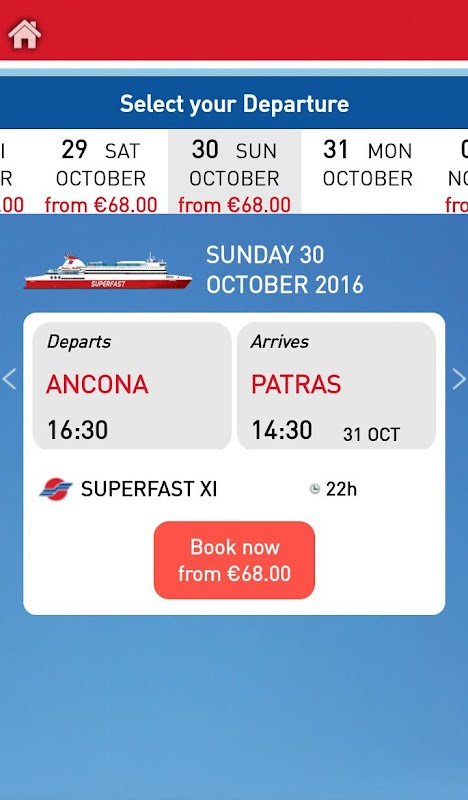
Task: Select partially visible date tab on left edge
Action: [x=12, y=172]
